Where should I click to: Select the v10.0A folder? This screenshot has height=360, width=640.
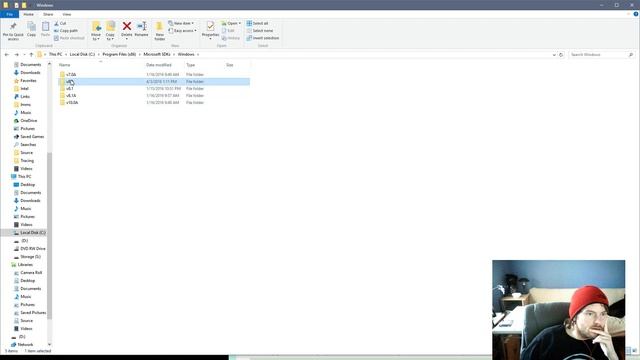click(72, 102)
